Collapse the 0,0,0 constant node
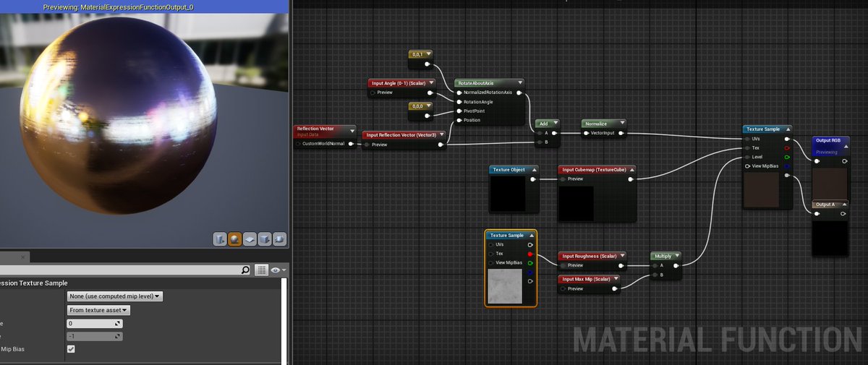 coord(429,106)
